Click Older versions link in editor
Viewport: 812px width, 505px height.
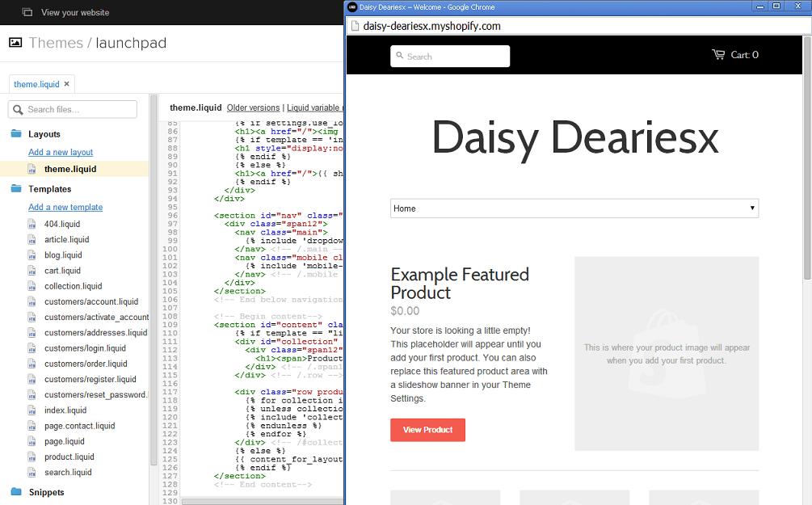(x=253, y=107)
